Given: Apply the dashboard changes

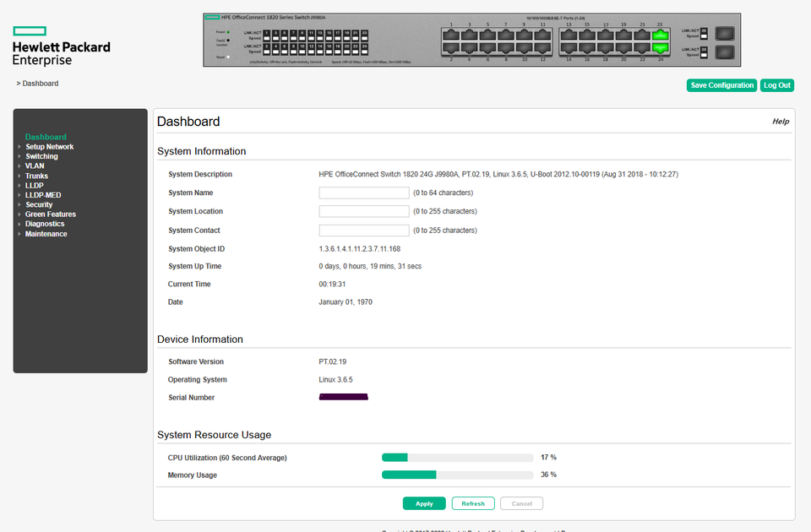Looking at the screenshot, I should coord(424,503).
